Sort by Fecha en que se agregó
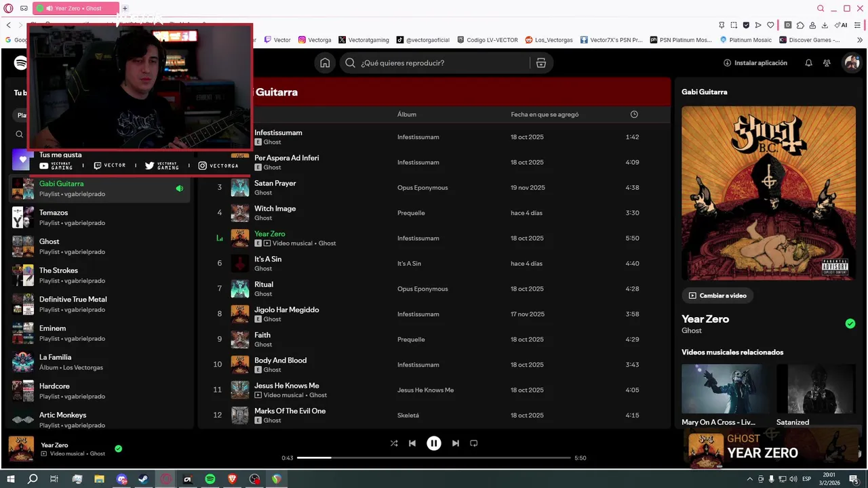The image size is (868, 488). click(x=545, y=115)
